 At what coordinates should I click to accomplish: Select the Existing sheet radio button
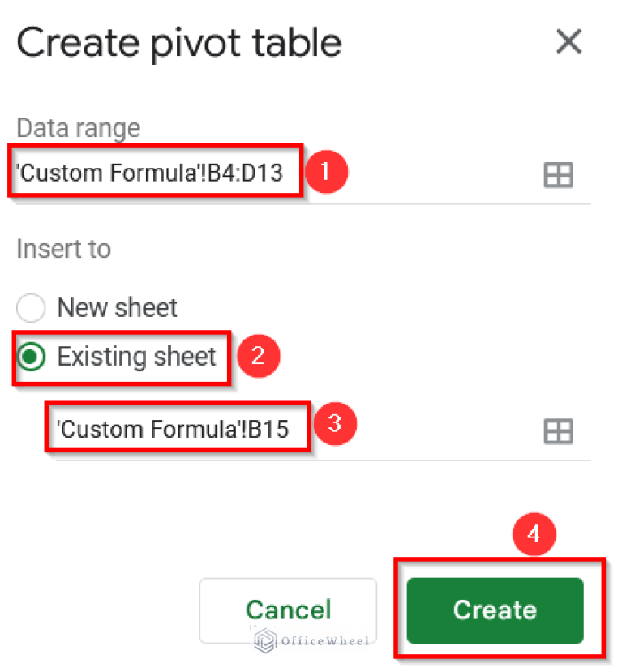tap(30, 357)
